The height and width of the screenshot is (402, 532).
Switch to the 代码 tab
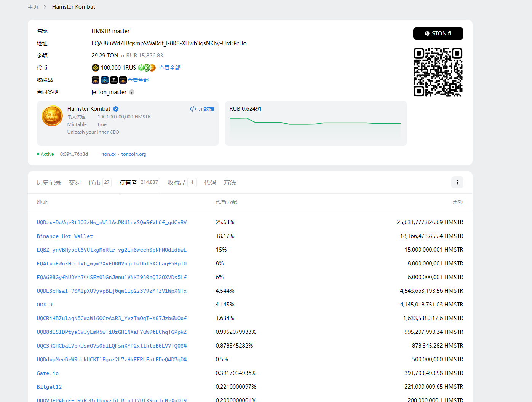[x=210, y=183]
